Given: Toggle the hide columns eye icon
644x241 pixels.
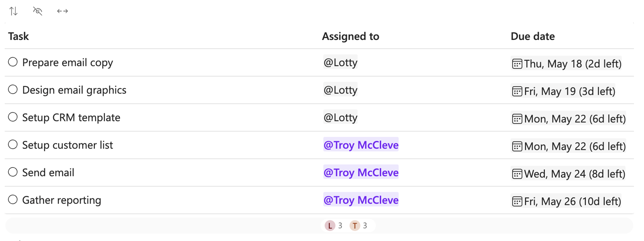Looking at the screenshot, I should tap(38, 11).
